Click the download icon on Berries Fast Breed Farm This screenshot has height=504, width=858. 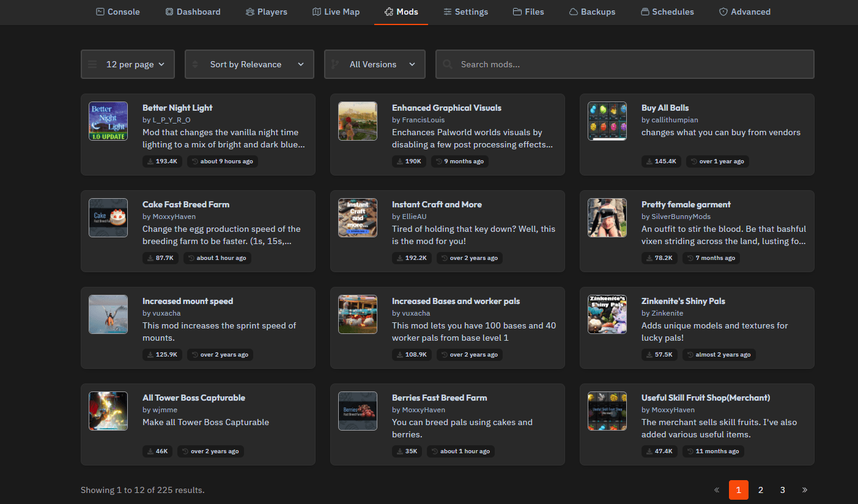coord(400,451)
